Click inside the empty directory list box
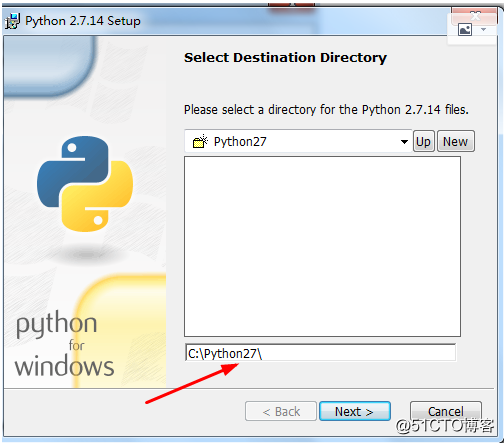Viewport: 504px width, 444px height. pyautogui.click(x=322, y=246)
